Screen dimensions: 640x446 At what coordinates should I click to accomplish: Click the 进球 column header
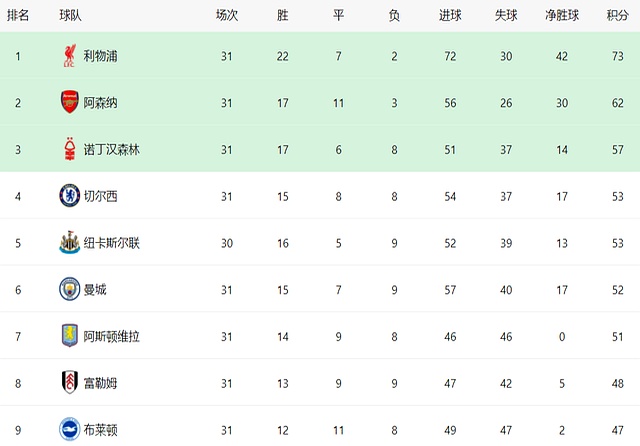451,16
